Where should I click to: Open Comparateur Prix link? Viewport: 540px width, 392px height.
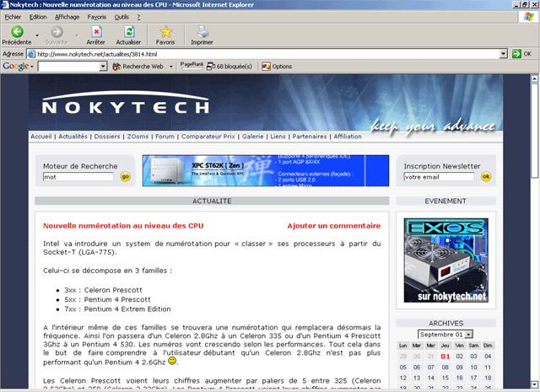(x=208, y=137)
